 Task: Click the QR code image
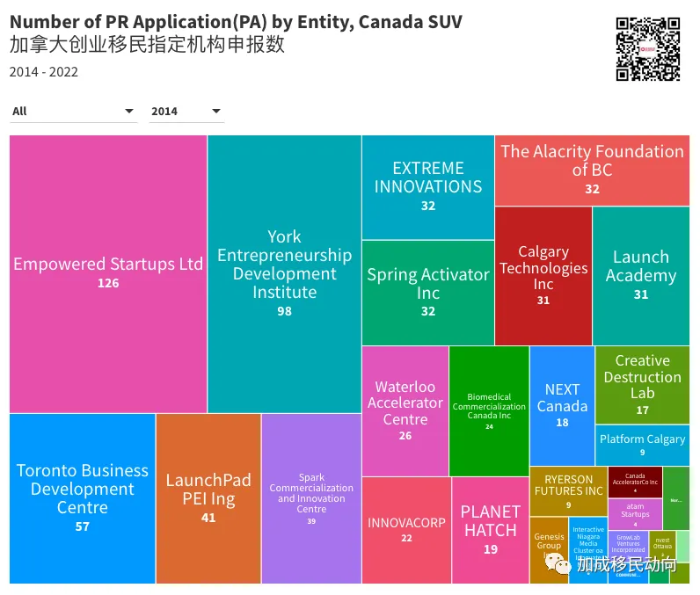648,49
